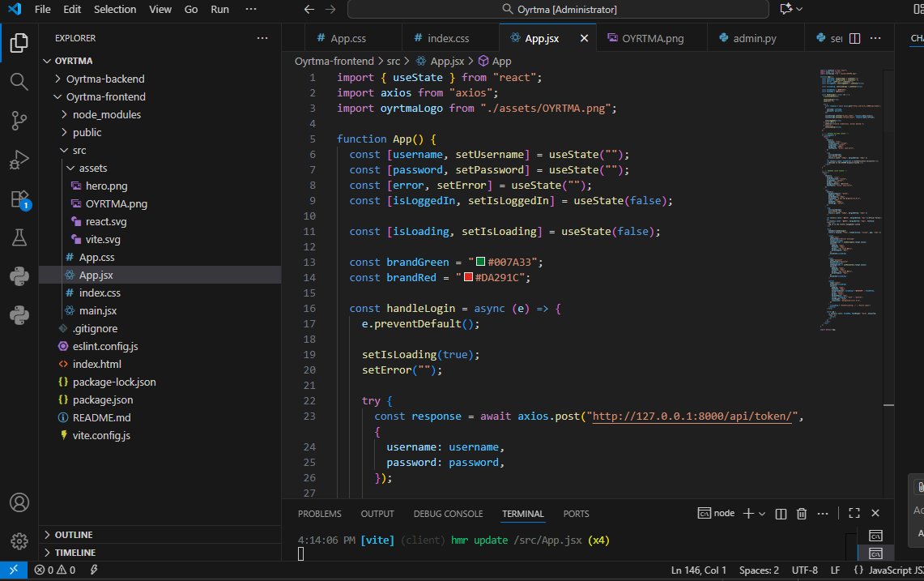Maximize the terminal panel size
This screenshot has width=924, height=581.
(854, 513)
